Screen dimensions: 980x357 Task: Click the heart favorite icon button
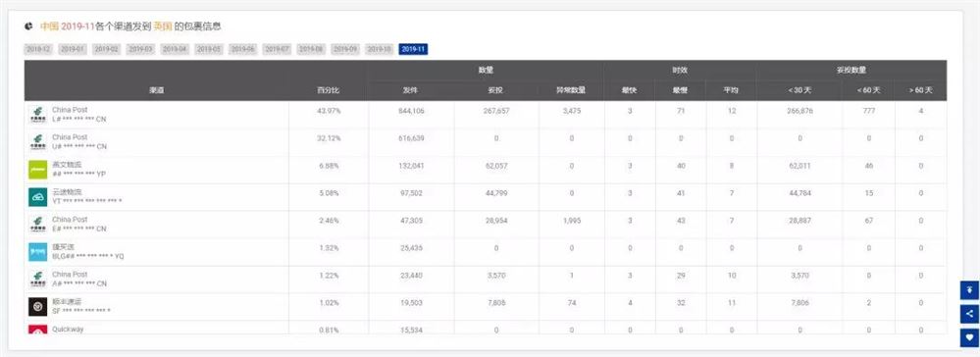[x=969, y=337]
